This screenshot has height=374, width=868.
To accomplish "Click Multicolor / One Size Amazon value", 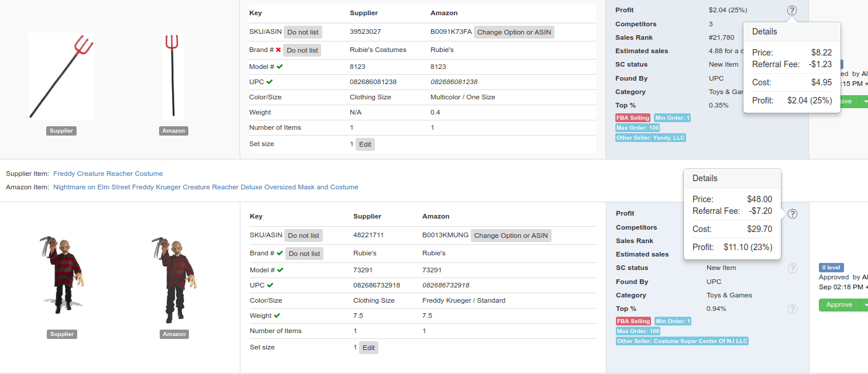I will pyautogui.click(x=463, y=97).
